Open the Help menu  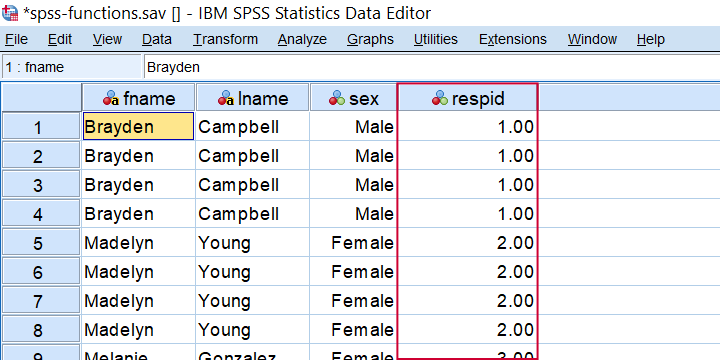click(651, 39)
